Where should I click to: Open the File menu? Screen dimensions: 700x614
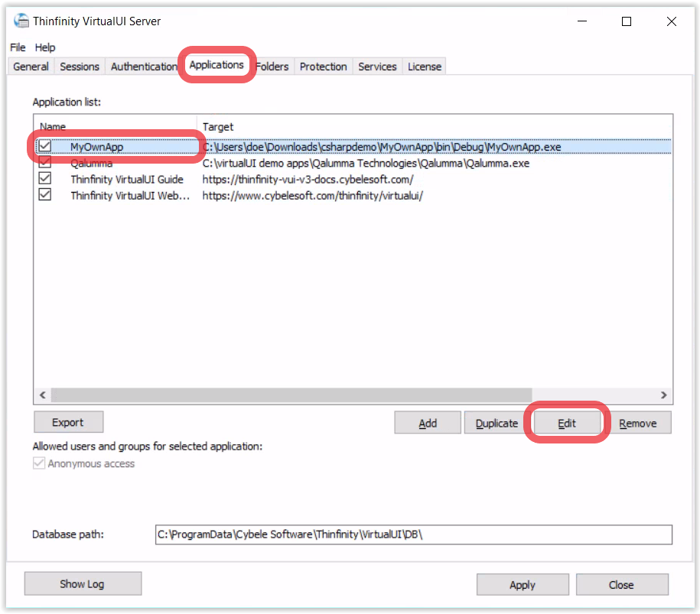pyautogui.click(x=18, y=47)
